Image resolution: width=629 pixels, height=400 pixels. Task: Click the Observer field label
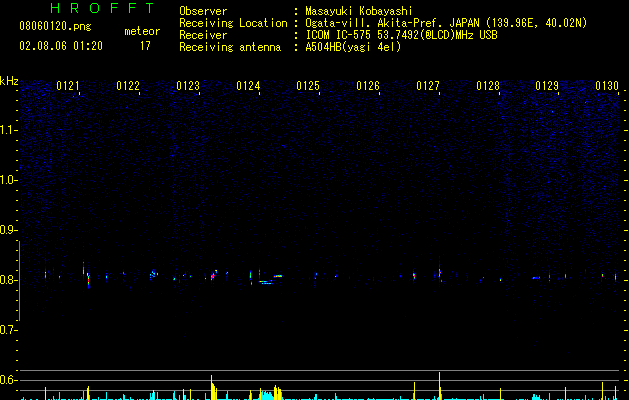pos(203,11)
